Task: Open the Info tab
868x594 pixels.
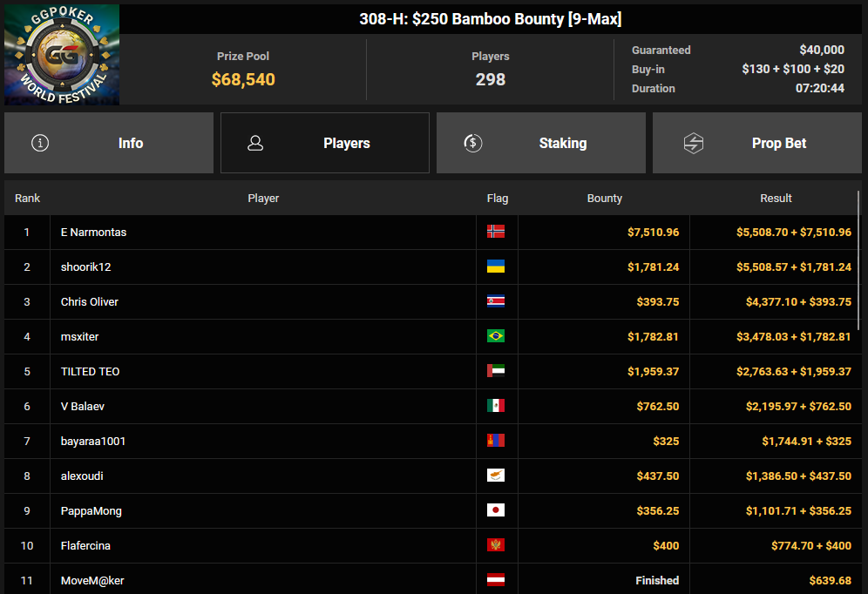Action: [109, 143]
